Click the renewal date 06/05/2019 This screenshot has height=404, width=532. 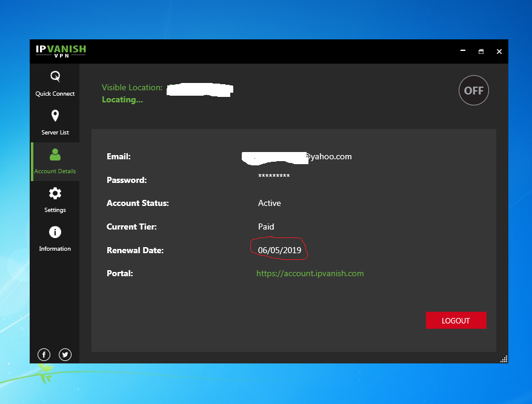point(279,250)
